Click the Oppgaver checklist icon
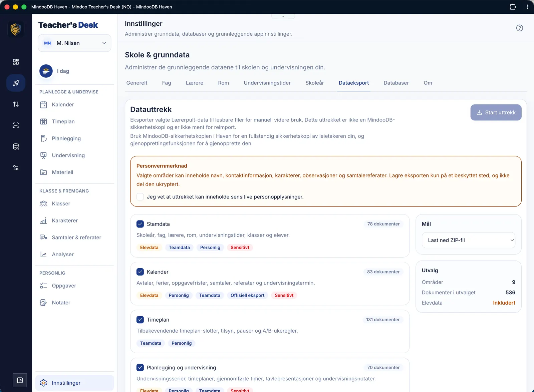This screenshot has height=392, width=534. (x=43, y=286)
